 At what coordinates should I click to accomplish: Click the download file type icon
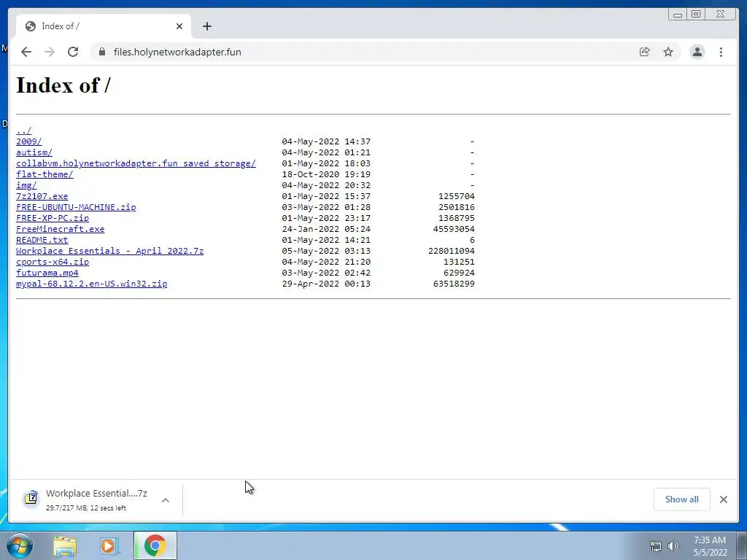pos(31,499)
